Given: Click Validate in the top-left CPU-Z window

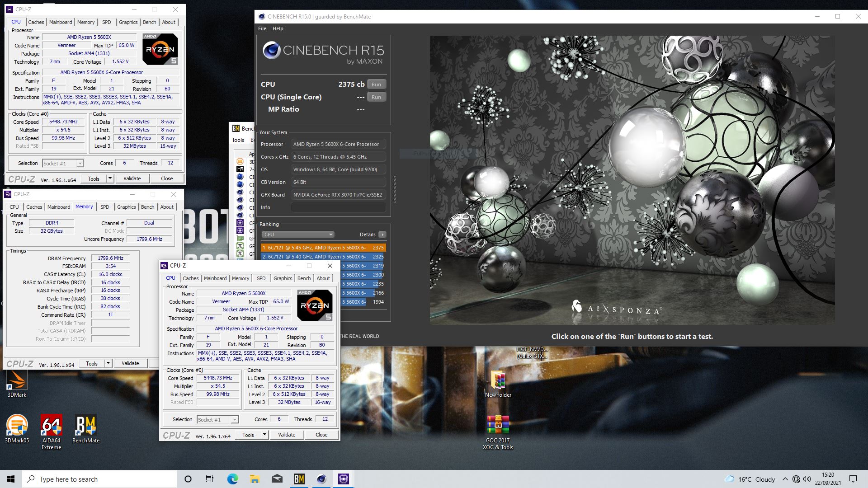Looking at the screenshot, I should tap(132, 178).
